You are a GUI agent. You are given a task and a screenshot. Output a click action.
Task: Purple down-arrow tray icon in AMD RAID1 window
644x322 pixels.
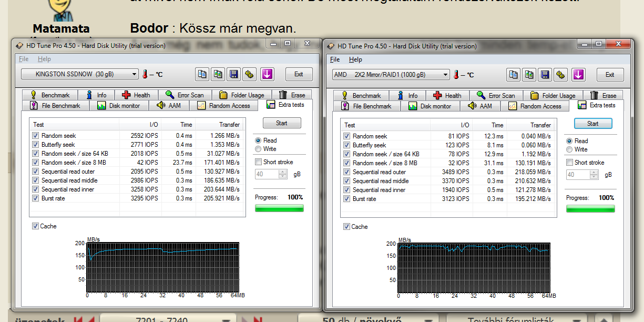tap(578, 75)
